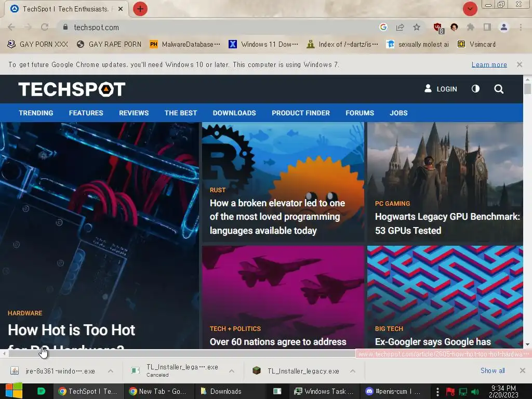532x399 pixels.
Task: Open MalwareDatabase bookmark
Action: click(x=184, y=44)
